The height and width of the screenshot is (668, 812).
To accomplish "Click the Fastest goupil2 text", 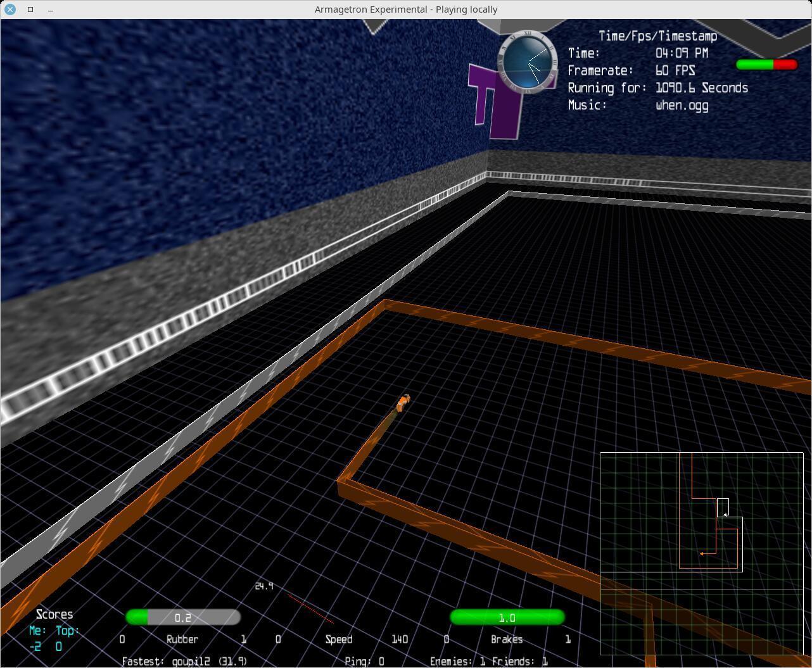I will (x=184, y=661).
